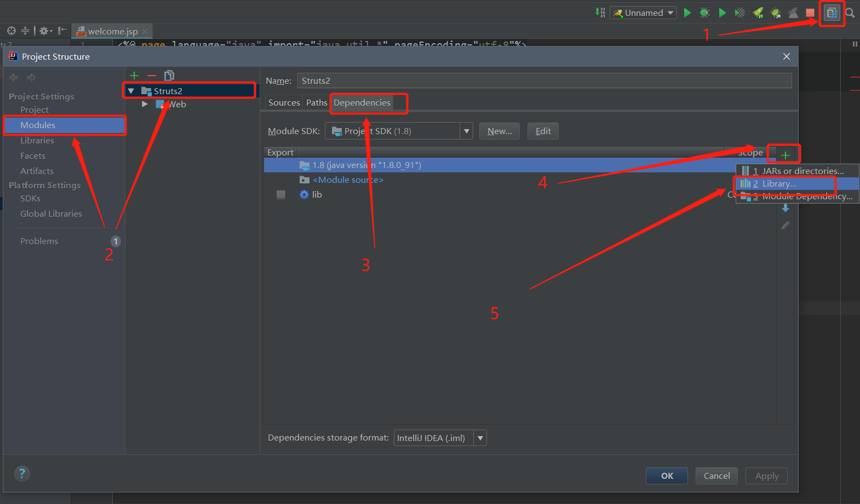Run the Unnamed configuration with green arrow
Image resolution: width=860 pixels, height=504 pixels.
pyautogui.click(x=687, y=13)
